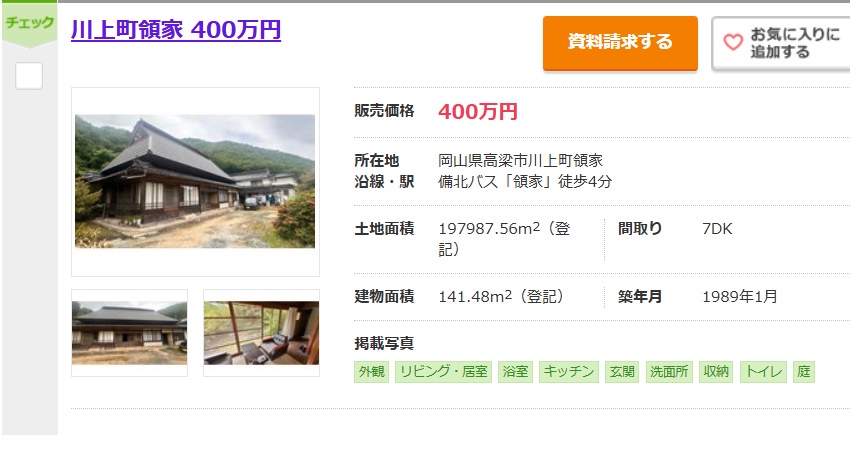Click the green チェック label
The width and height of the screenshot is (850, 458).
tap(29, 23)
